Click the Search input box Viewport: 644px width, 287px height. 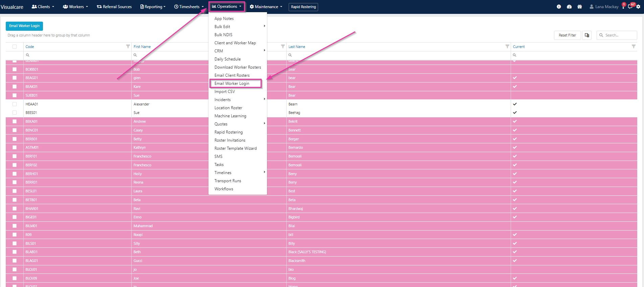[617, 35]
